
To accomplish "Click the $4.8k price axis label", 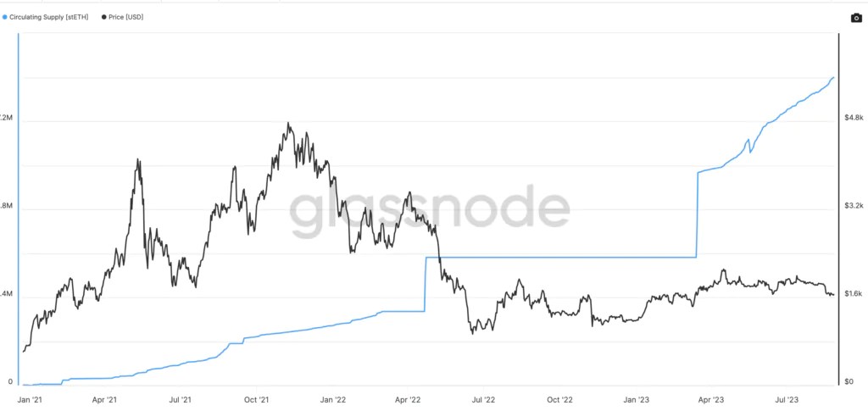I will point(854,118).
